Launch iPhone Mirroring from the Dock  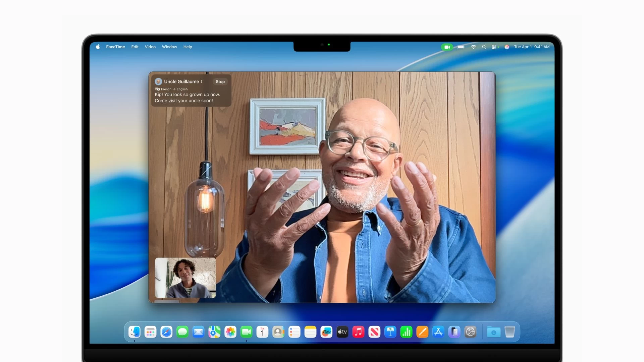[x=455, y=332]
